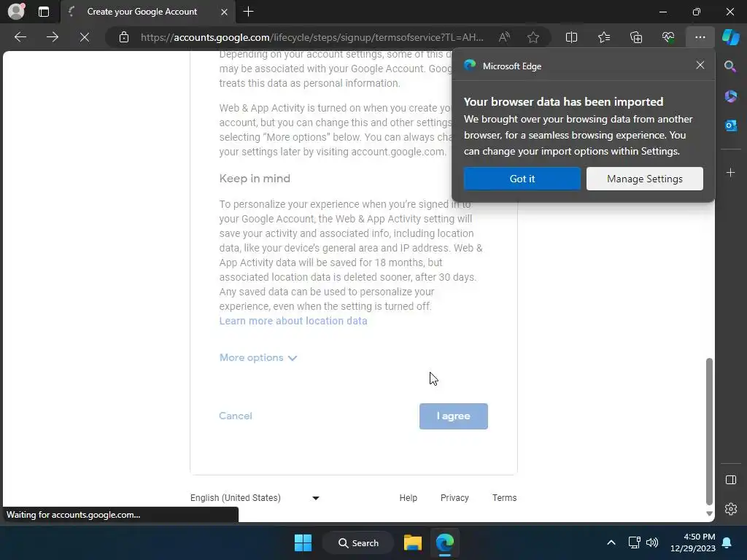747x560 pixels.
Task: Stop loading the page
Action: click(x=85, y=37)
